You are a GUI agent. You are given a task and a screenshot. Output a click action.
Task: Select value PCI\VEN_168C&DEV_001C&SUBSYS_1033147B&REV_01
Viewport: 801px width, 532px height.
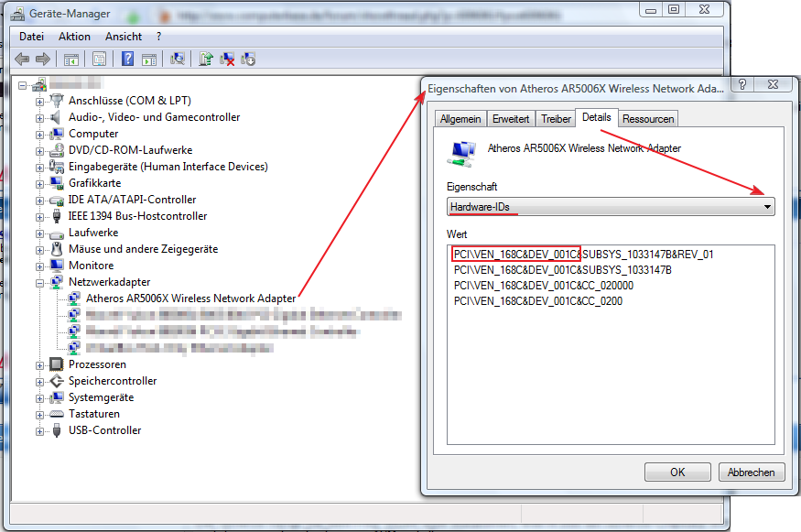tap(584, 255)
